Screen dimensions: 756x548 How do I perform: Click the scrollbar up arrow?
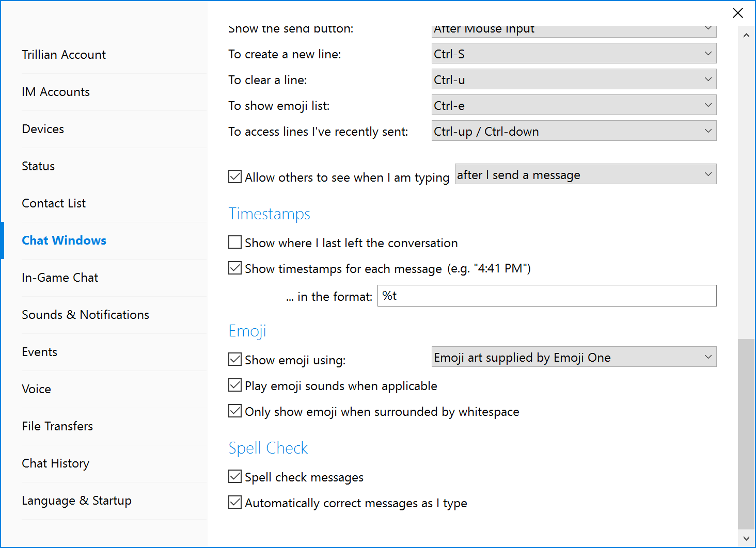tap(746, 35)
